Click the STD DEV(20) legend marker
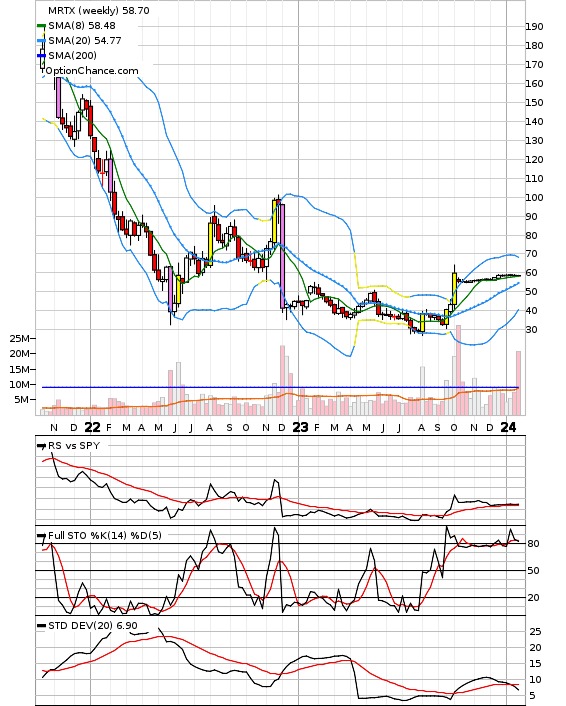This screenshot has height=706, width=566. (x=41, y=625)
